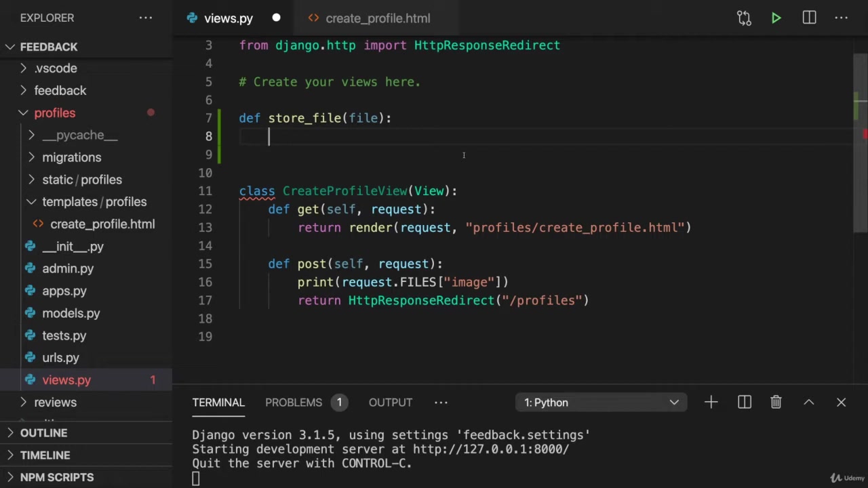Collapse the templates / profiles folder
868x488 pixels.
94,202
